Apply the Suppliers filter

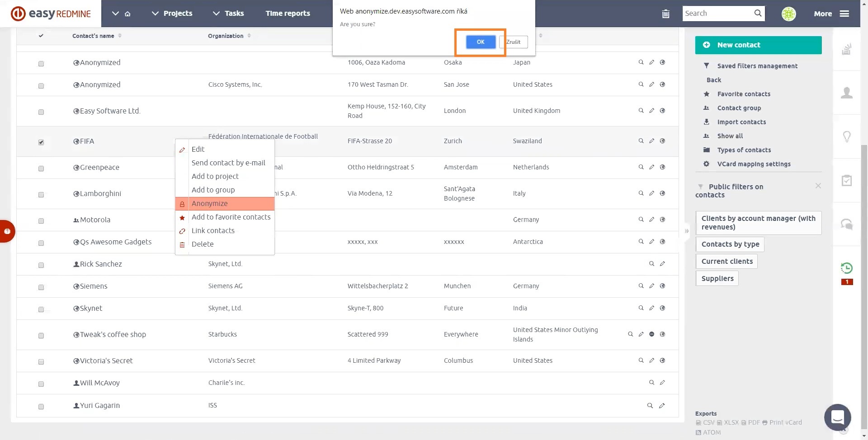tap(717, 279)
